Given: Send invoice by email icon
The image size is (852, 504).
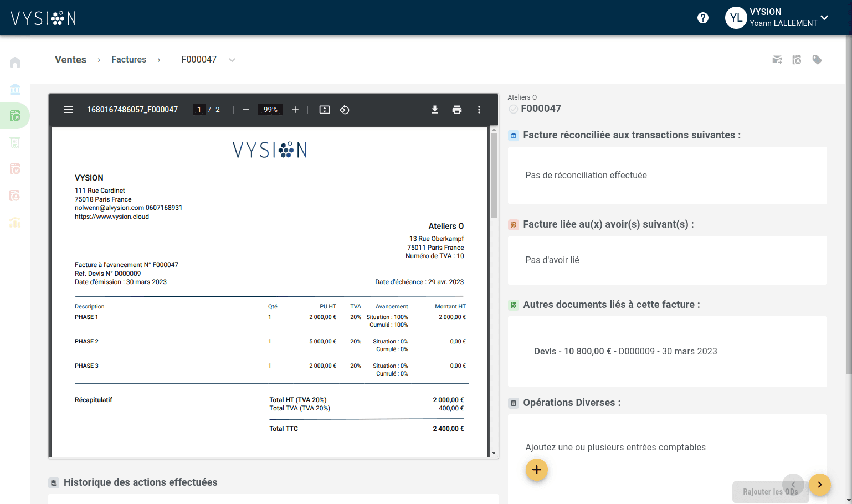Looking at the screenshot, I should pyautogui.click(x=777, y=60).
